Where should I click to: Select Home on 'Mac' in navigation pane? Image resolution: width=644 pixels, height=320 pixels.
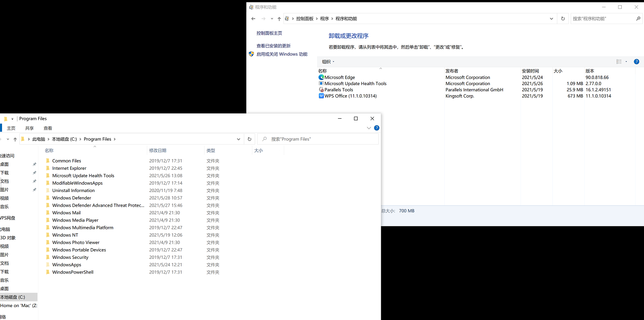coord(19,305)
